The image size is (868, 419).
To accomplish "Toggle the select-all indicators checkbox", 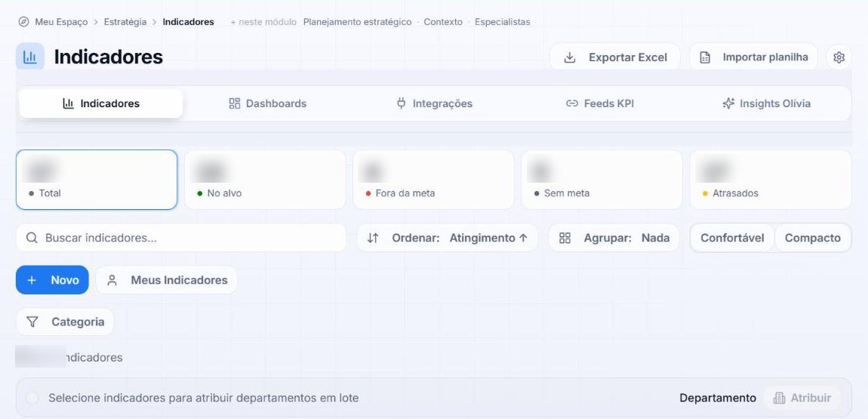I will click(32, 398).
